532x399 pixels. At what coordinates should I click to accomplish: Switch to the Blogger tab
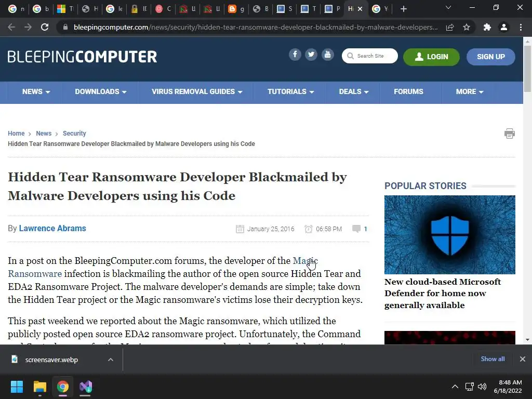point(236,9)
